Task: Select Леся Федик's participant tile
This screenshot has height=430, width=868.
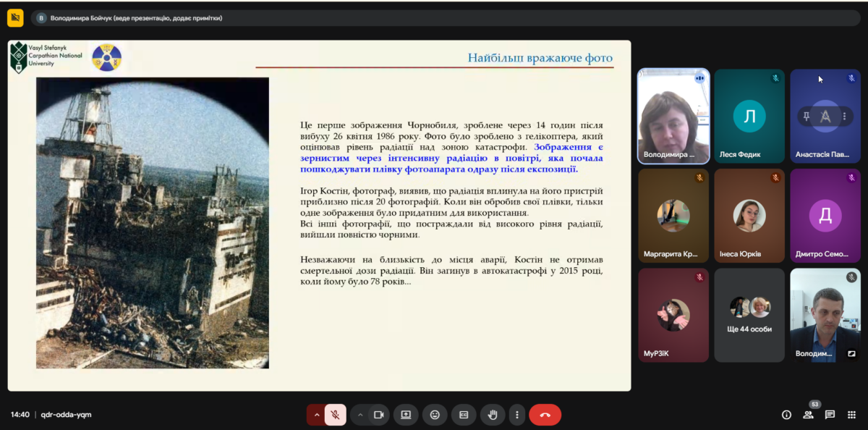Action: point(749,117)
